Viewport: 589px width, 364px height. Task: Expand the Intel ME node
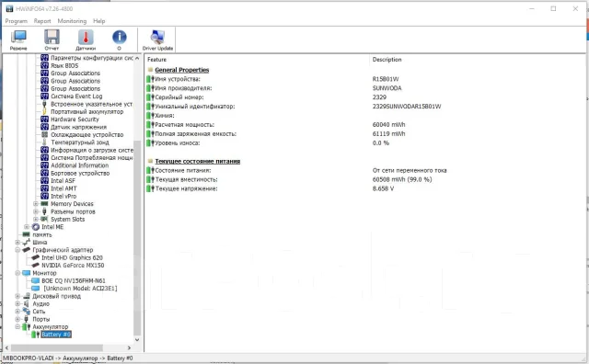click(x=27, y=227)
